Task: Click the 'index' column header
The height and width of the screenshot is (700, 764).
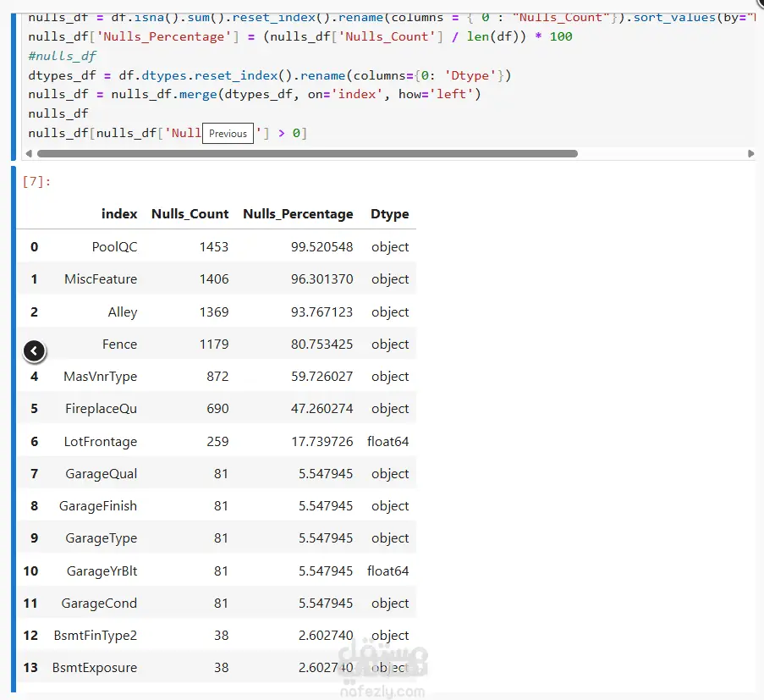Action: point(119,214)
